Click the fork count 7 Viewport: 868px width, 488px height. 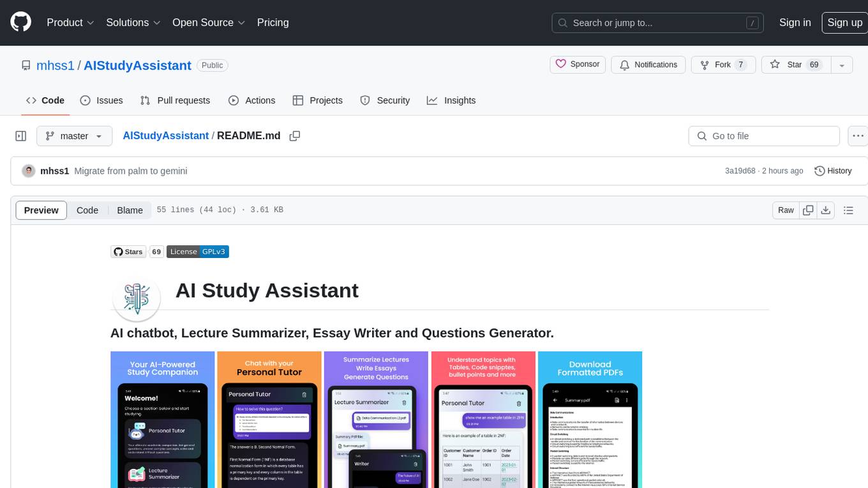(x=740, y=65)
